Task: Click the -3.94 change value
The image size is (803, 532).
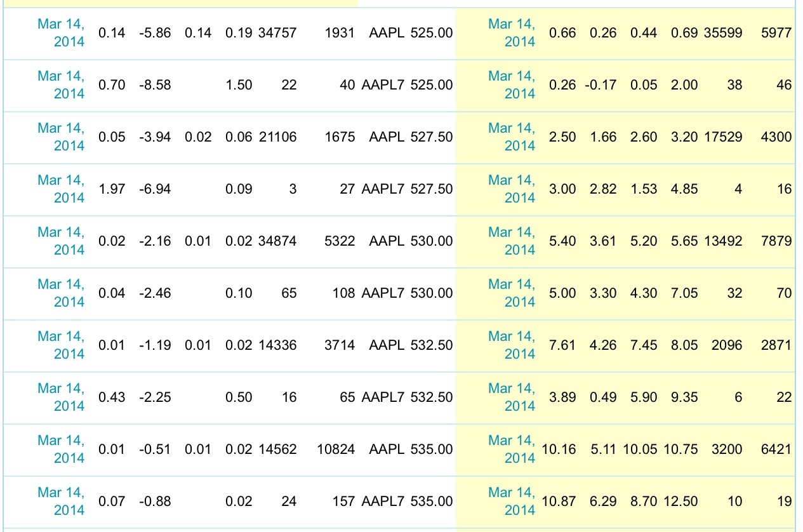Action: tap(155, 137)
